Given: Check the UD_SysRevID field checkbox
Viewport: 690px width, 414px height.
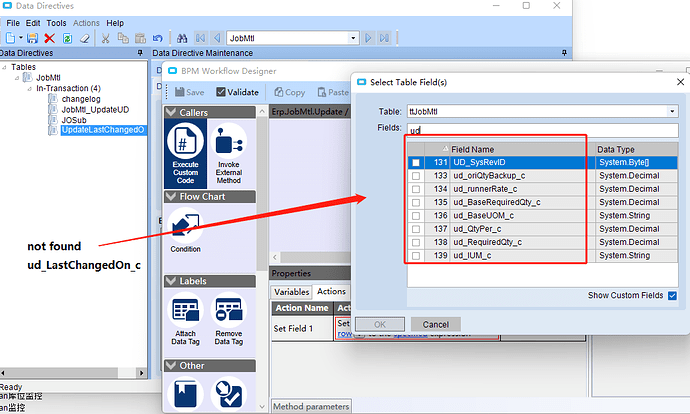Looking at the screenshot, I should [x=416, y=163].
